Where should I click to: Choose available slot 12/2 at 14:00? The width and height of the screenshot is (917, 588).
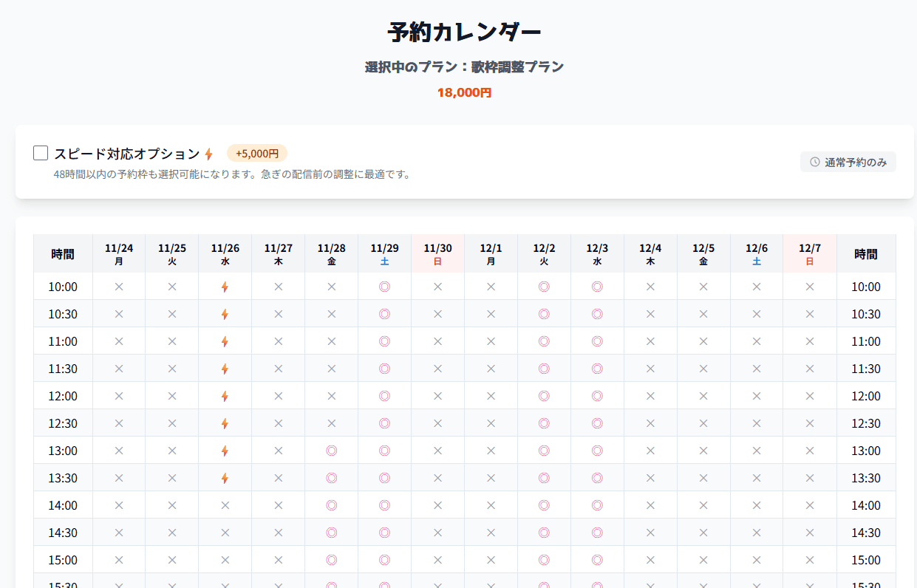(x=544, y=505)
